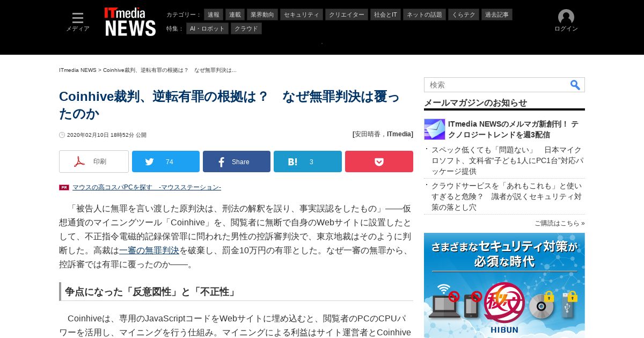Share on Twitter button with 74 count

click(x=166, y=161)
